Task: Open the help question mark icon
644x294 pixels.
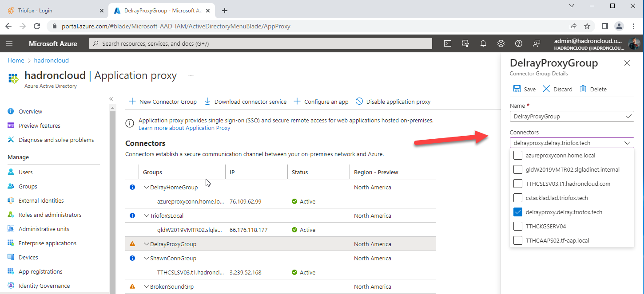Action: click(518, 43)
